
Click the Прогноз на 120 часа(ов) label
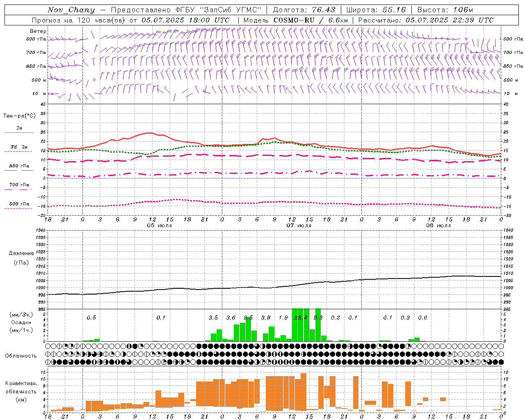[x=79, y=20]
